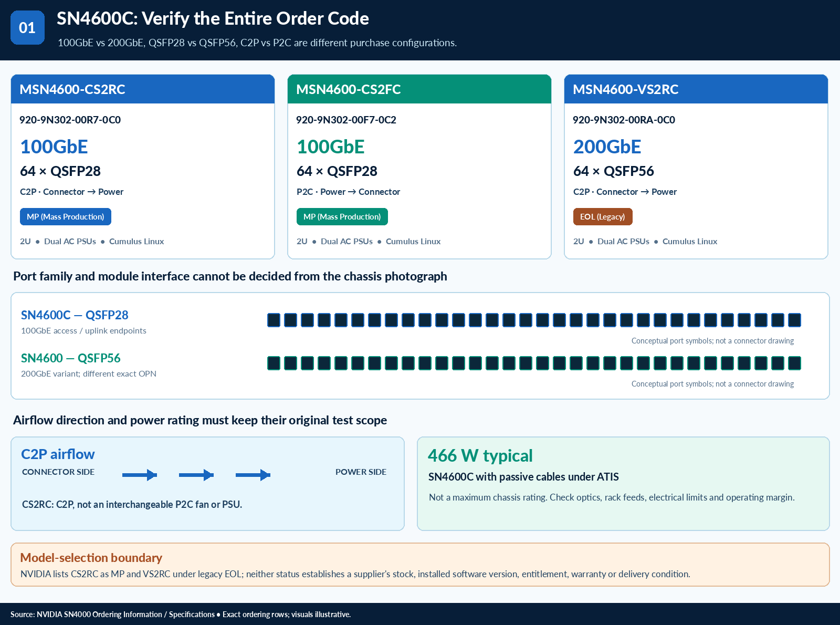Viewport: 840px width, 625px height.
Task: Click the Model-selection boundary heading
Action: [91, 558]
